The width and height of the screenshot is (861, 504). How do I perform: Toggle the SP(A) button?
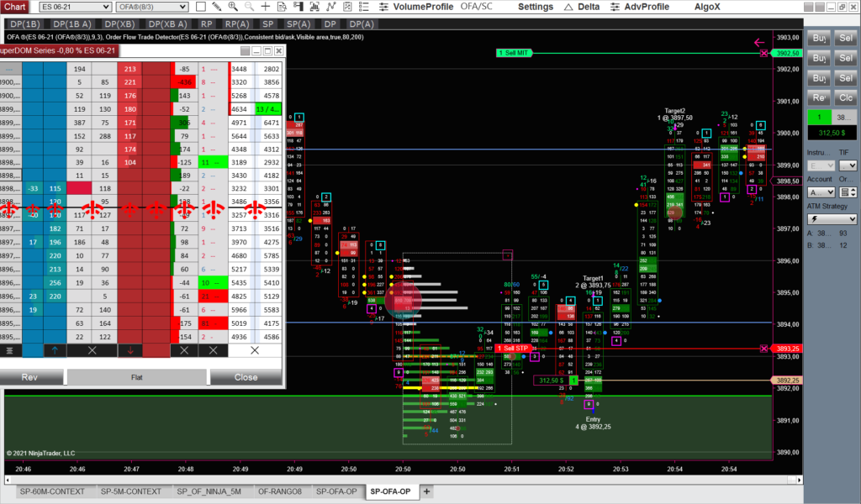(x=298, y=24)
